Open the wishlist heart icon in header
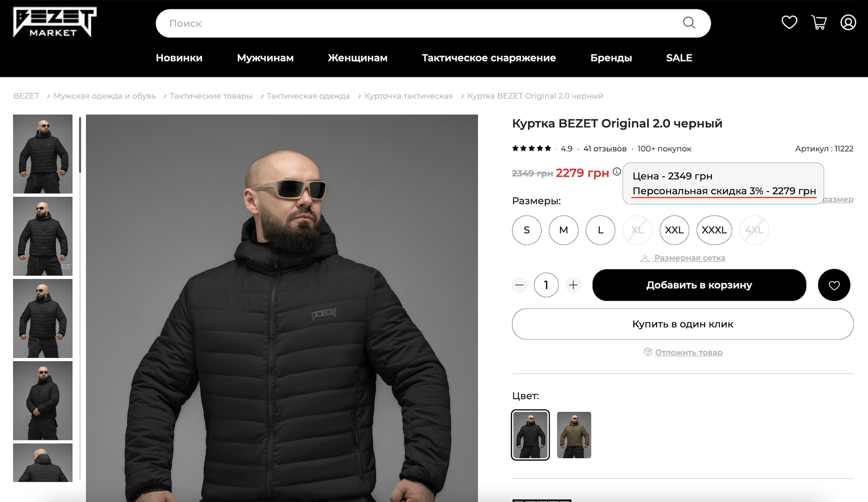868x502 pixels. (789, 22)
